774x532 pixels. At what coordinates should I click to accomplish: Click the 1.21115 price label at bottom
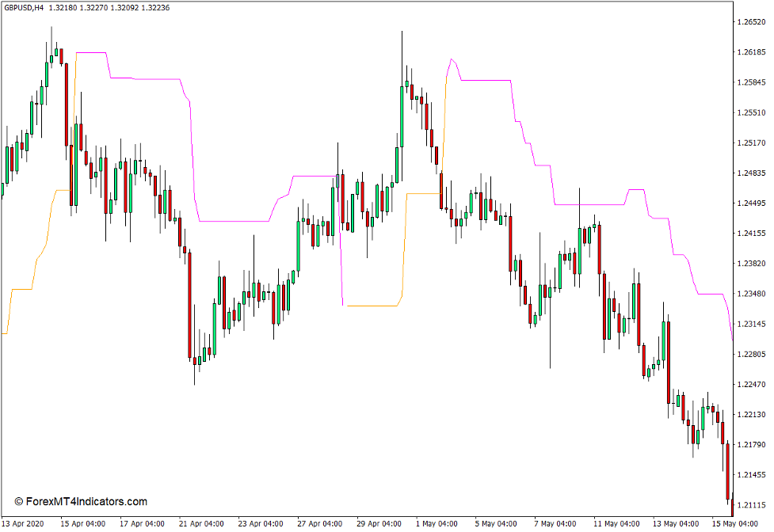point(750,505)
